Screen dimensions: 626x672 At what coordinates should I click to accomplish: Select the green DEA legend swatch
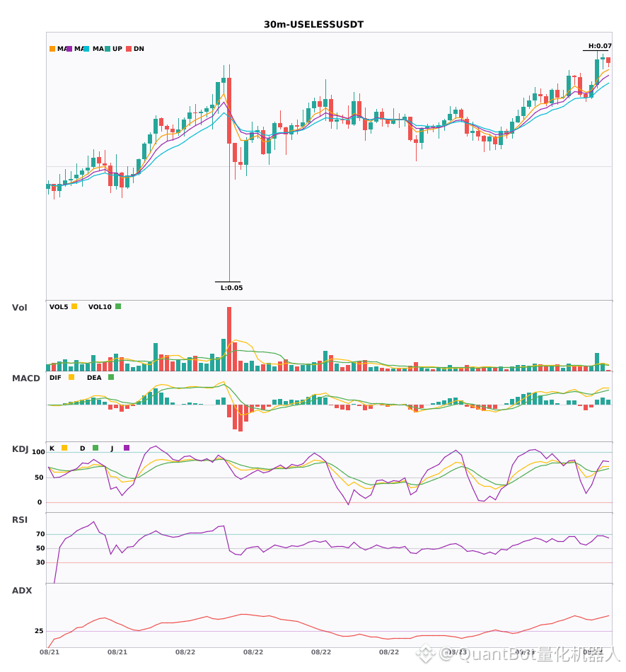111,377
